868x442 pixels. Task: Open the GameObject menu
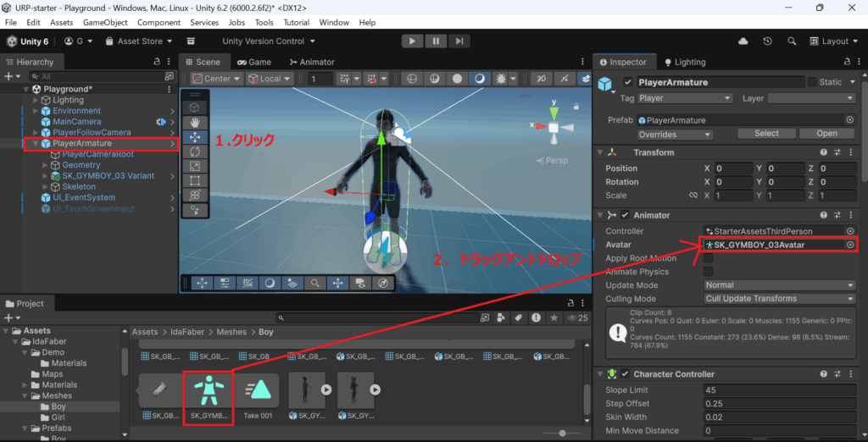tap(105, 22)
